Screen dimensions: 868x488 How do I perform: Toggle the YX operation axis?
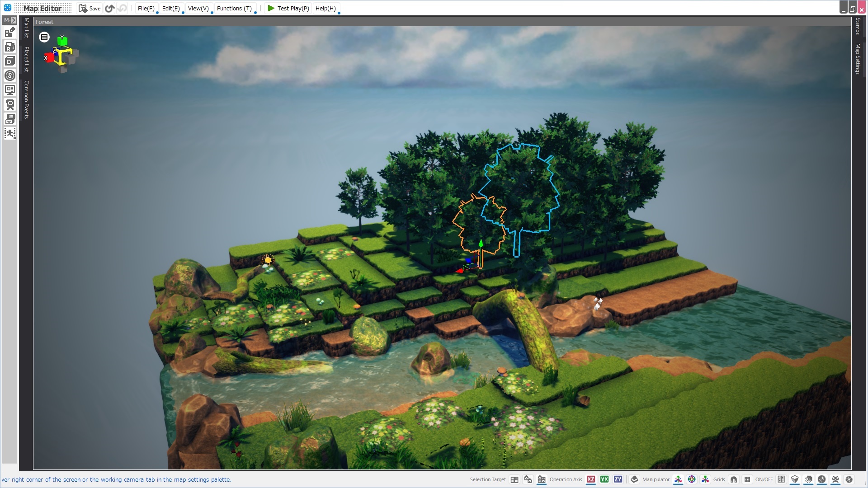pyautogui.click(x=604, y=479)
